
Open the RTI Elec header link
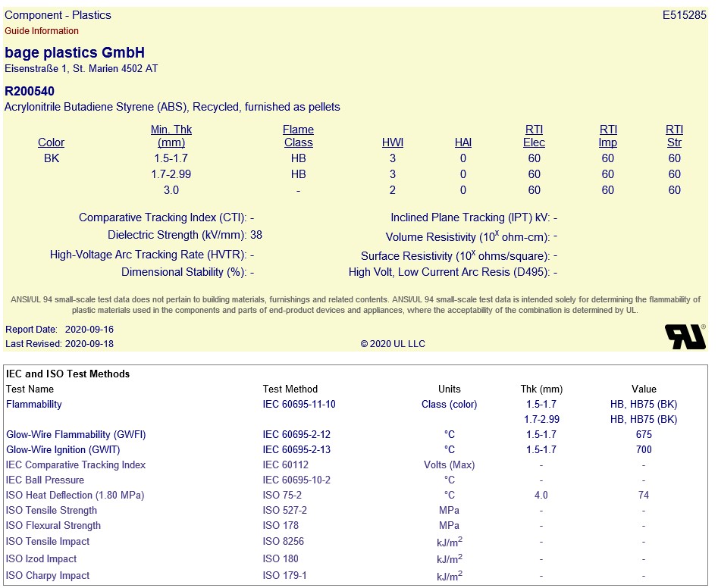tap(534, 136)
